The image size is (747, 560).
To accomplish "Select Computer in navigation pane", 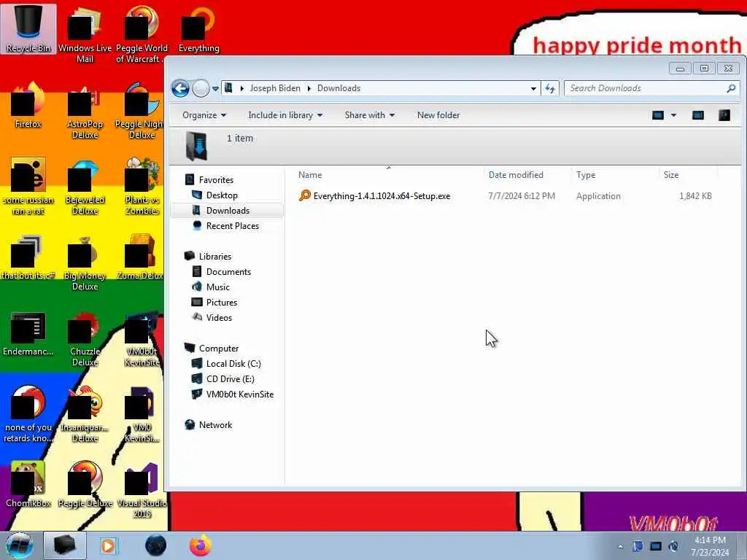I will pyautogui.click(x=218, y=349).
